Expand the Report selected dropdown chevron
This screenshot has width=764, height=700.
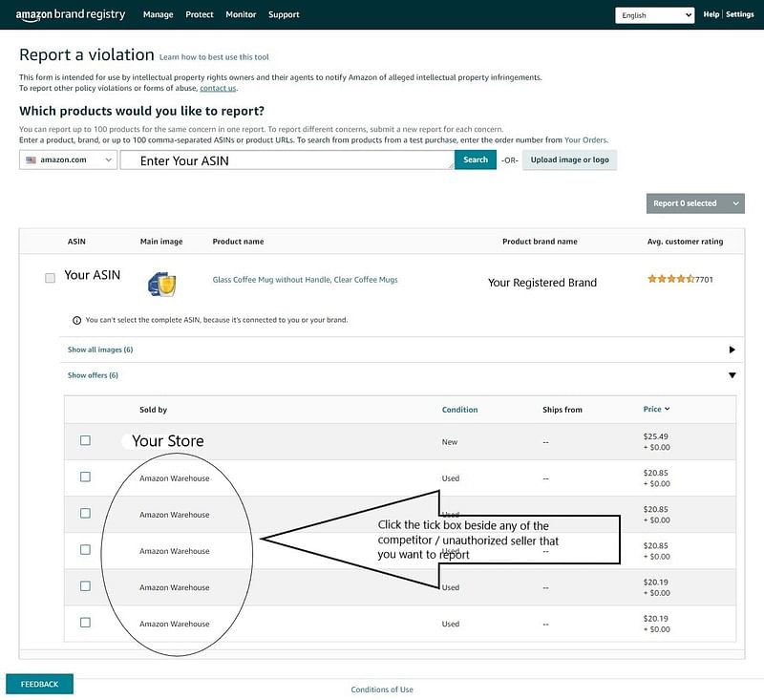[735, 203]
